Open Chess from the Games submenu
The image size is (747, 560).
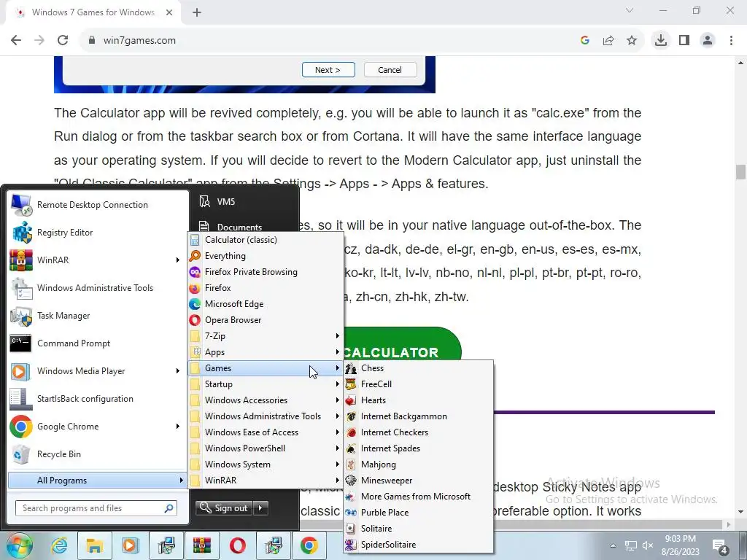(418, 368)
